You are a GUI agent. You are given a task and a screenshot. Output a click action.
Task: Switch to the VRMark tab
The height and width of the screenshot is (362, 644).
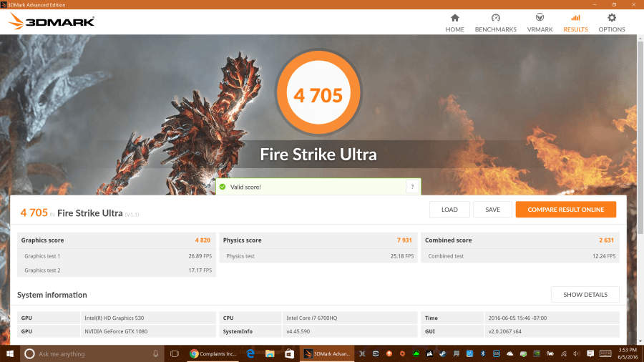point(540,22)
